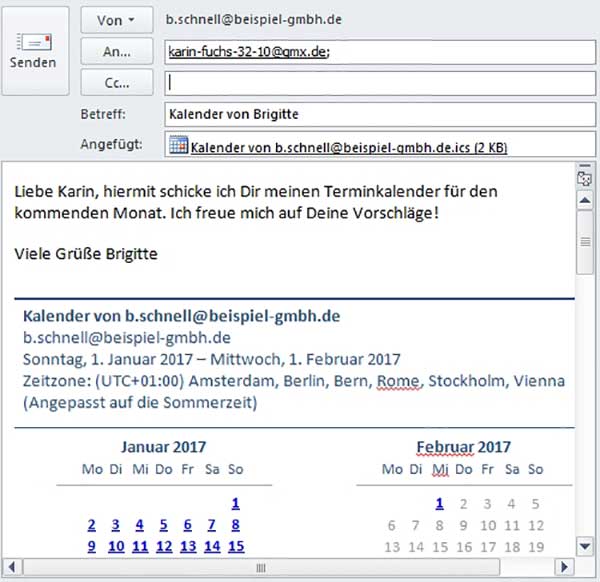Open the Von sender dropdown
This screenshot has width=600, height=582.
pos(117,20)
